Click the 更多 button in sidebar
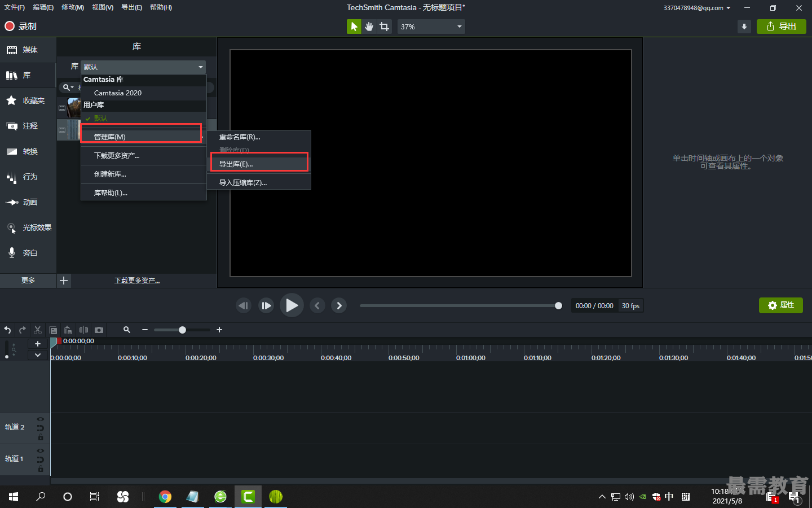The height and width of the screenshot is (508, 812). click(x=28, y=281)
